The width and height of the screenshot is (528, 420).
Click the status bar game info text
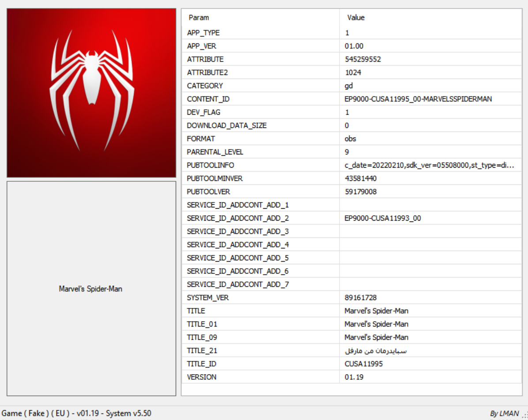(76, 413)
